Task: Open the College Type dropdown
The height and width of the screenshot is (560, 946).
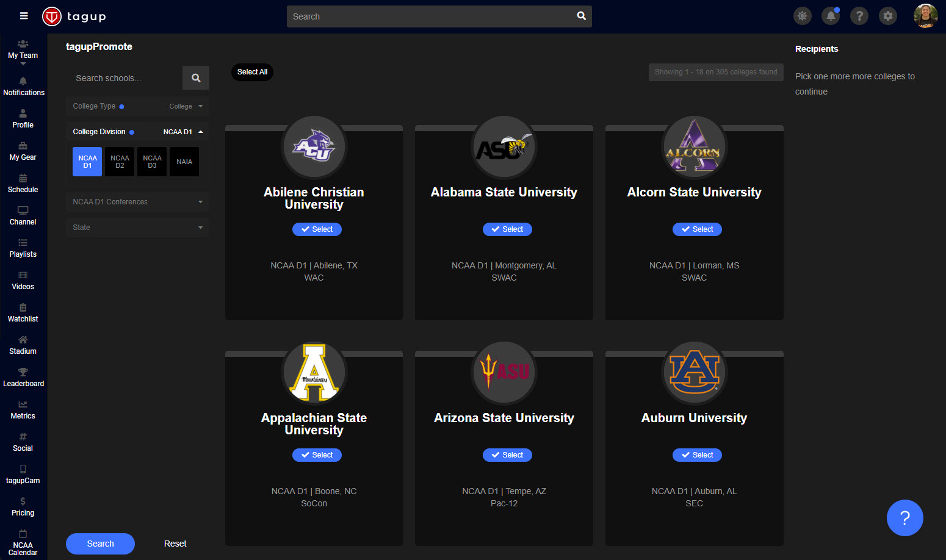Action: [x=137, y=106]
